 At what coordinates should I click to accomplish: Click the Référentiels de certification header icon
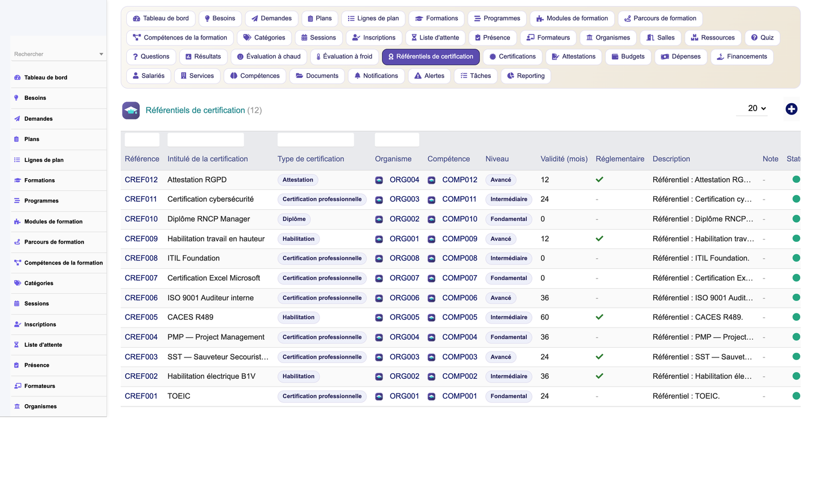tap(131, 110)
